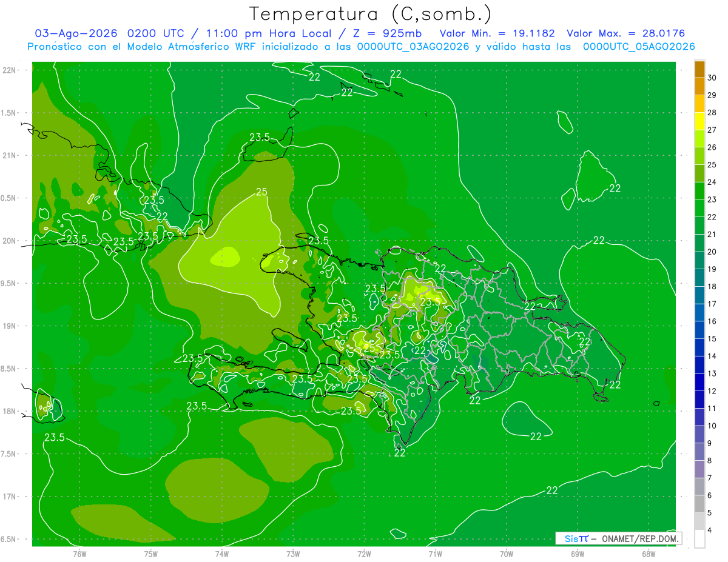Viewport: 728px width, 562px height.
Task: Click the 17N latitude axis label
Action: click(10, 497)
